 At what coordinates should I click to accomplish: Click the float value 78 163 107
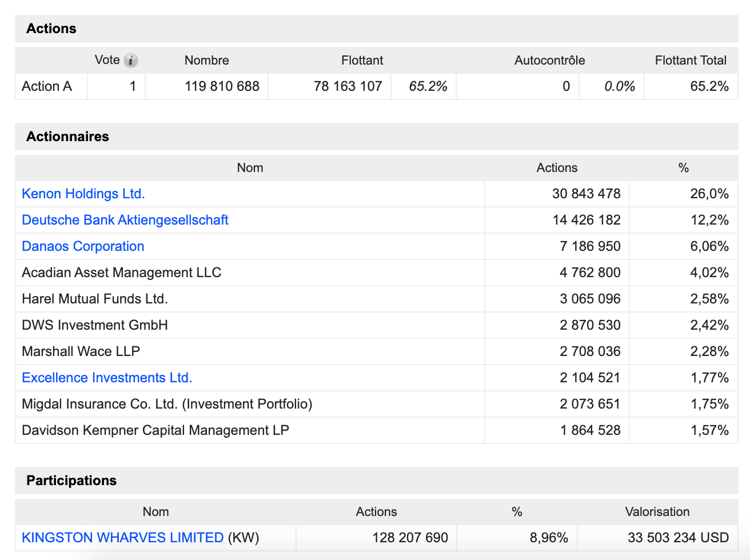click(x=348, y=86)
